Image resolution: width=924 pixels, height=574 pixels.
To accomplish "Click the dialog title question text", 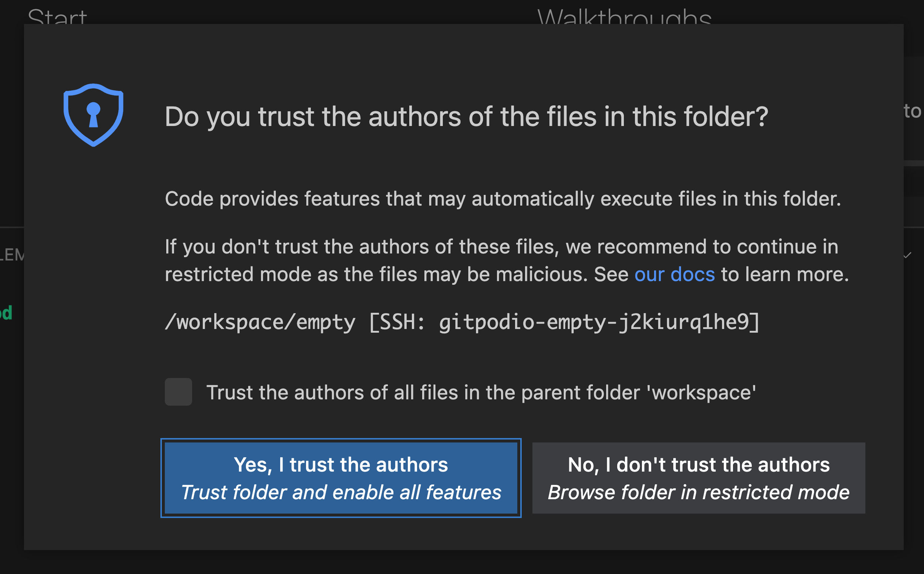I will click(x=465, y=116).
